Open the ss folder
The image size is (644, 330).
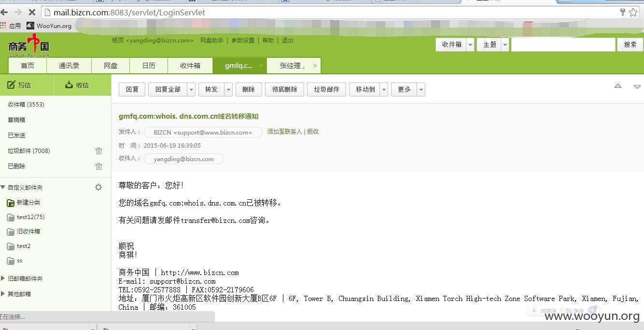[15, 261]
